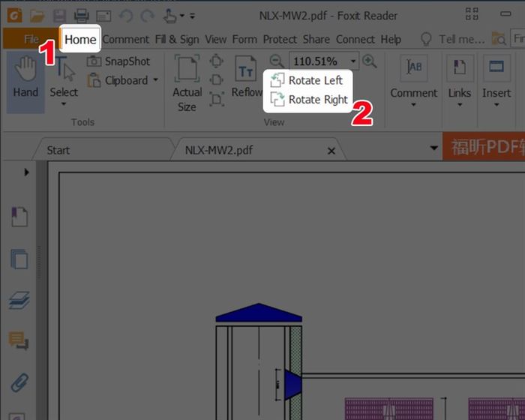525x420 pixels.
Task: Open the zoom percentage dropdown
Action: pos(351,61)
